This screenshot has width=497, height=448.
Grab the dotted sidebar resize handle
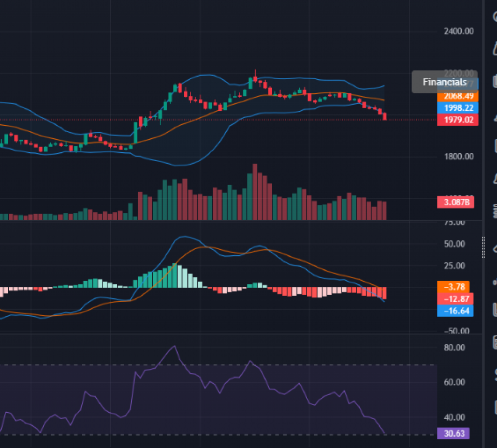483,247
